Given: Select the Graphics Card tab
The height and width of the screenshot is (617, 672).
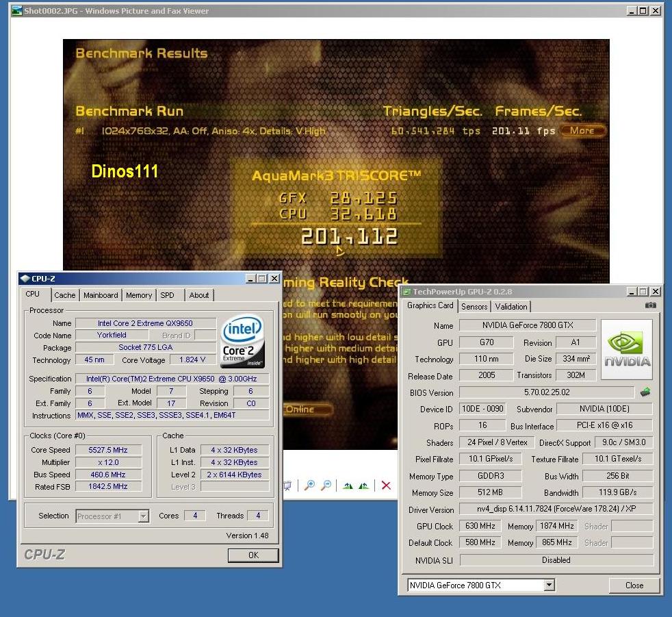Looking at the screenshot, I should coord(430,305).
